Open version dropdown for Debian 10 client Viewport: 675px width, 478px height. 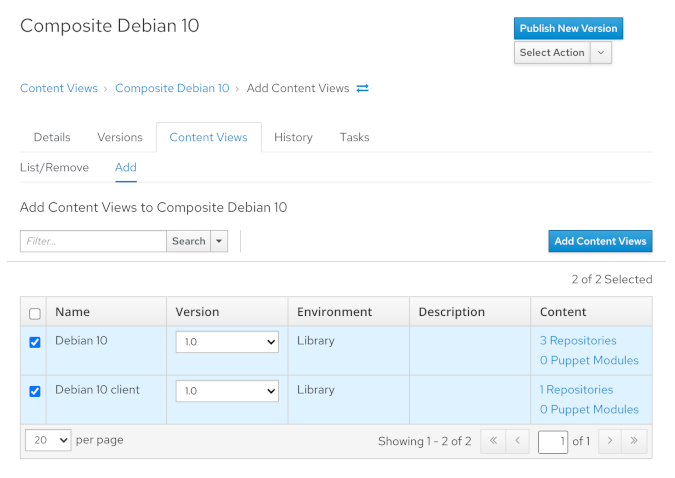coord(226,391)
